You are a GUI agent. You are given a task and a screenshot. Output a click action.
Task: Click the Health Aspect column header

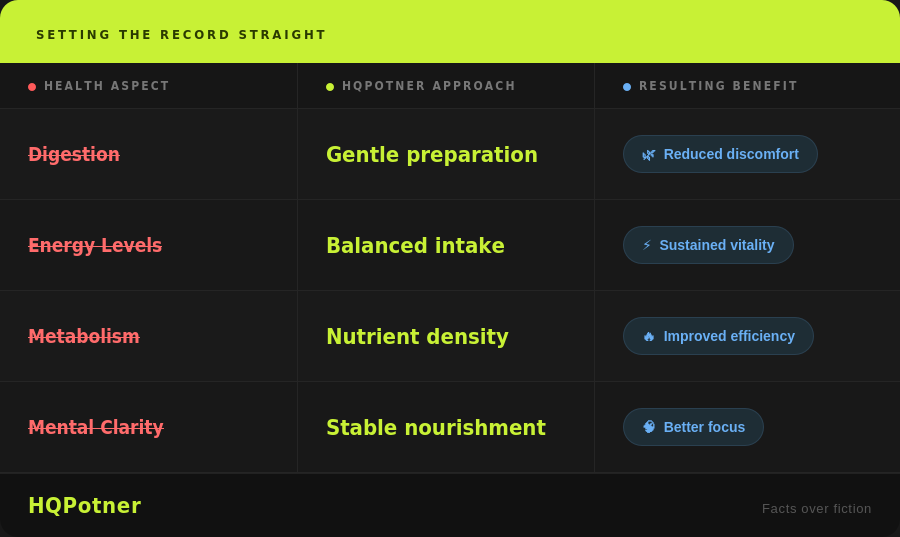[107, 86]
